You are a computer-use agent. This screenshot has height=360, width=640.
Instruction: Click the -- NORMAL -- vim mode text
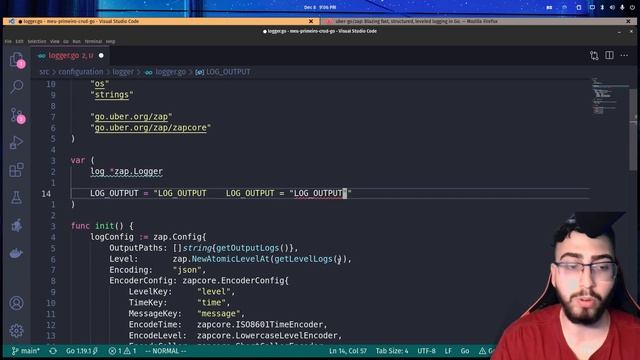click(165, 351)
